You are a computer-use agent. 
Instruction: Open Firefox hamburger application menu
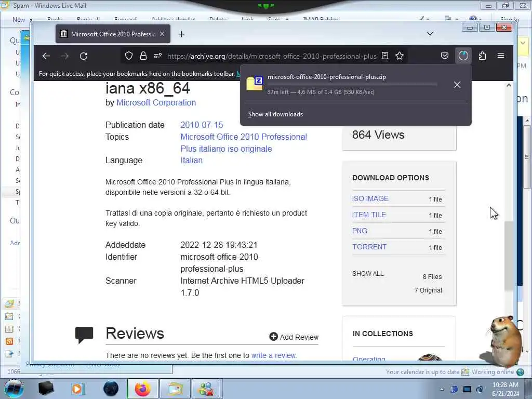[x=501, y=55]
